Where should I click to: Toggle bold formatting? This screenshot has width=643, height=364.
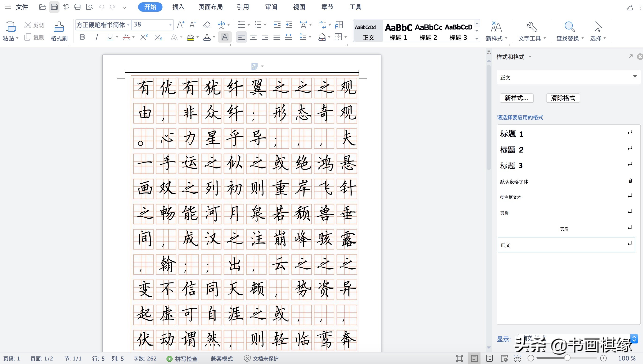pyautogui.click(x=82, y=37)
